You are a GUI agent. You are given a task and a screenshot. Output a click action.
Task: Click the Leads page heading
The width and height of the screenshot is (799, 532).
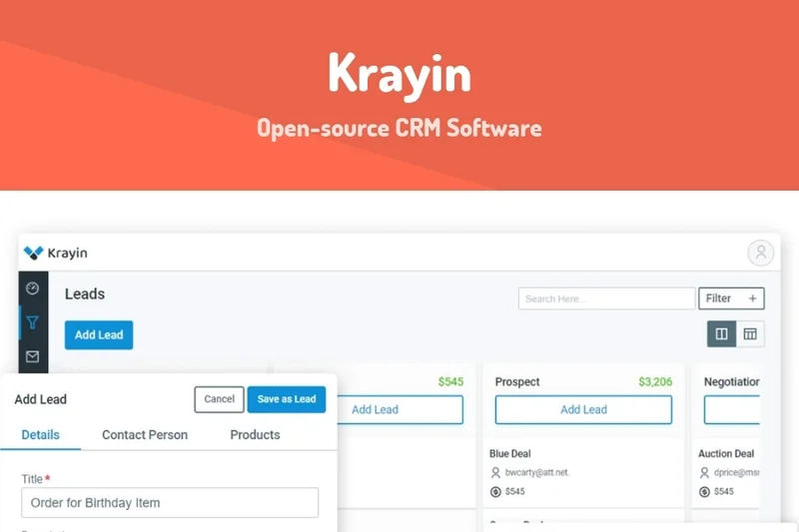[x=85, y=294]
